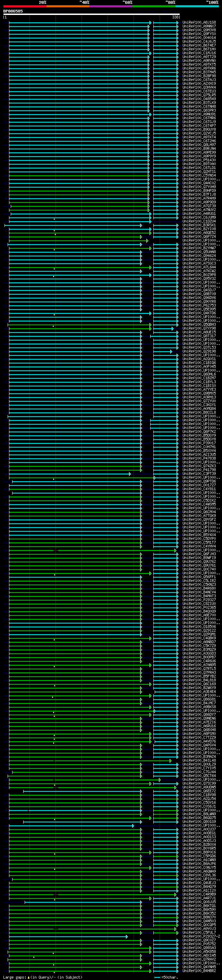Open hit UniRef100_Q9FYS0

(199, 34)
